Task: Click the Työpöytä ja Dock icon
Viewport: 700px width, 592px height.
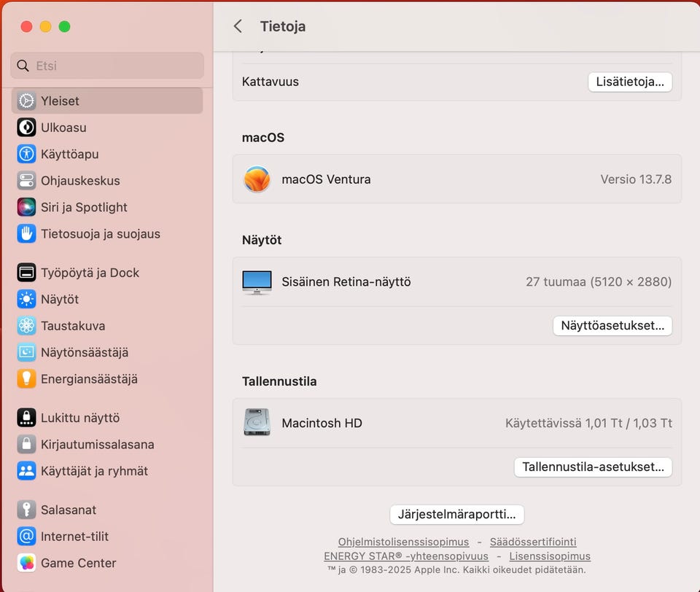Action: tap(26, 273)
